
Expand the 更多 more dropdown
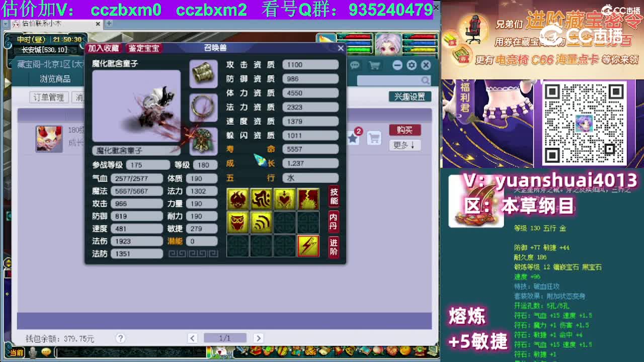click(405, 145)
